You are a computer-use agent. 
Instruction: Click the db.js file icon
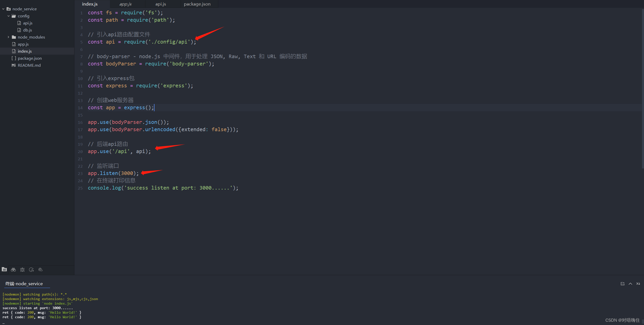(19, 30)
